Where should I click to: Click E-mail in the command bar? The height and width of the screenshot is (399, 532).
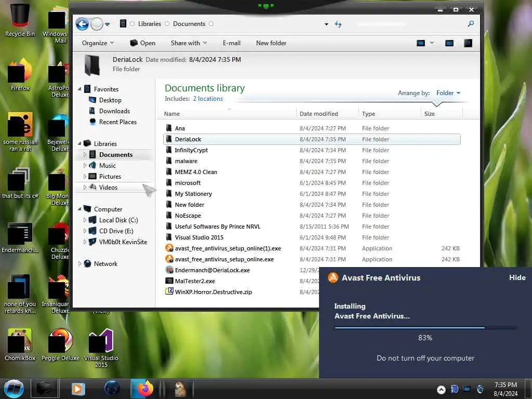pyautogui.click(x=231, y=43)
